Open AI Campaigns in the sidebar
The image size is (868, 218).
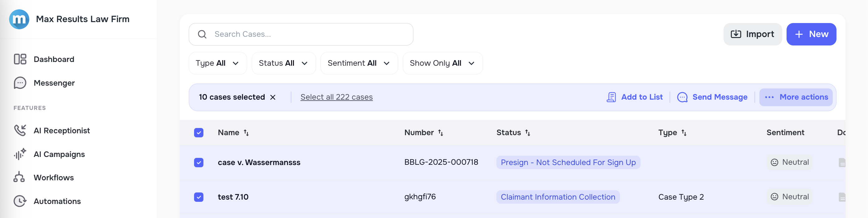(x=59, y=154)
